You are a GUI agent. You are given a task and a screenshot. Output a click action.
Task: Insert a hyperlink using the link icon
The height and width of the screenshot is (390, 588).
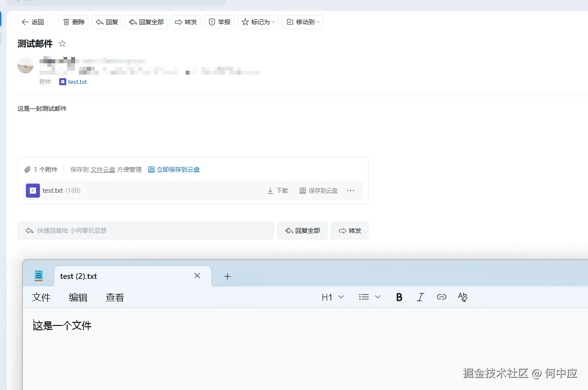coord(441,297)
